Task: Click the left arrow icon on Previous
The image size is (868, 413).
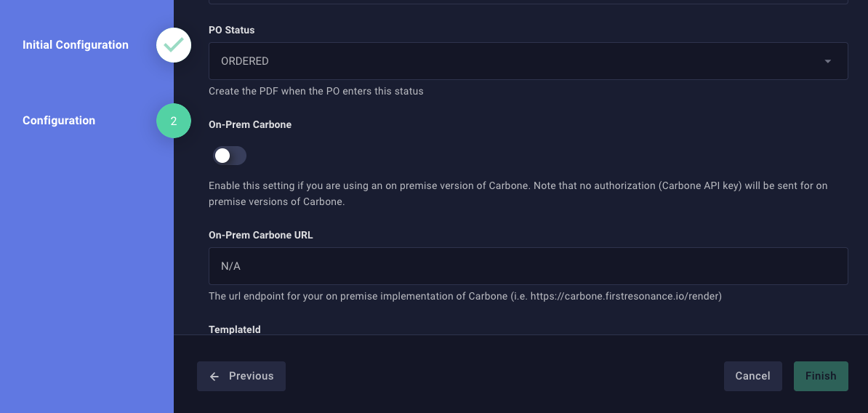Action: (x=214, y=377)
